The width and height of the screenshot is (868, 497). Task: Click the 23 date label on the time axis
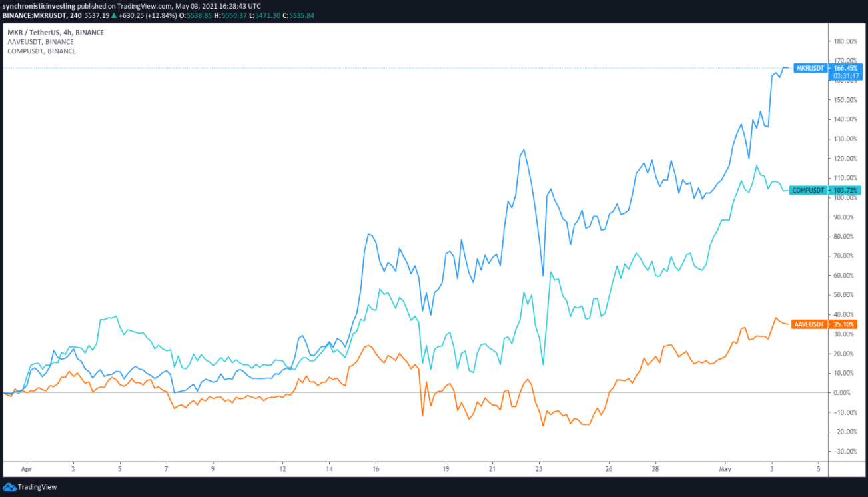point(538,469)
